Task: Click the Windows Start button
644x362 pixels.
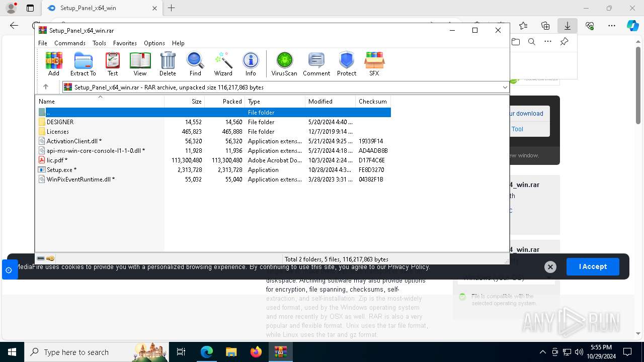Action: (x=12, y=352)
